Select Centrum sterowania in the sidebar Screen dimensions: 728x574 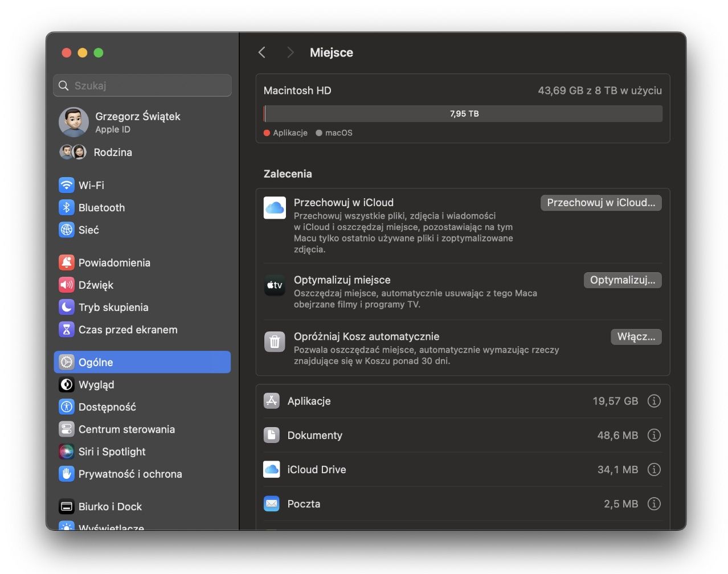point(142,429)
